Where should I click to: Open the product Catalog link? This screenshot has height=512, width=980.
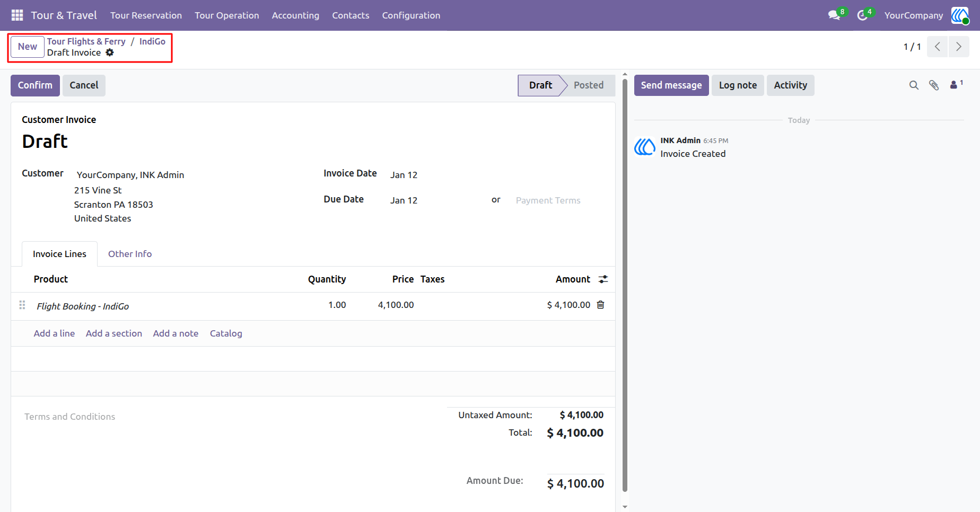tap(226, 333)
